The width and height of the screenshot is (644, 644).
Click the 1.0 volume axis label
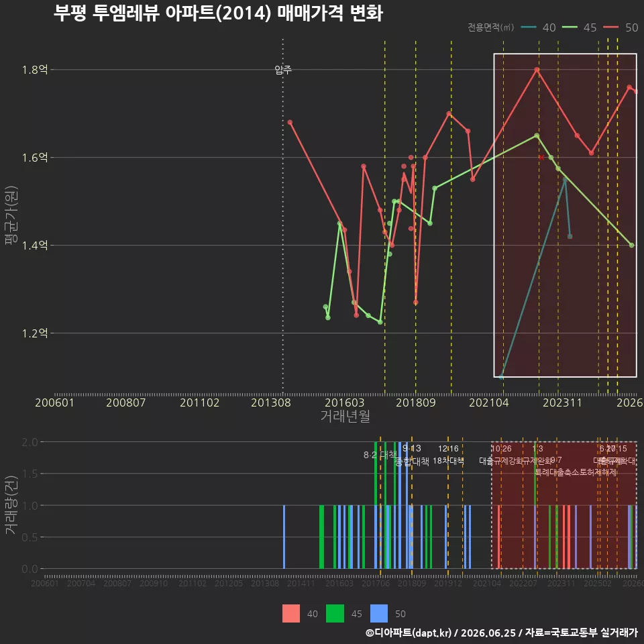(30, 505)
